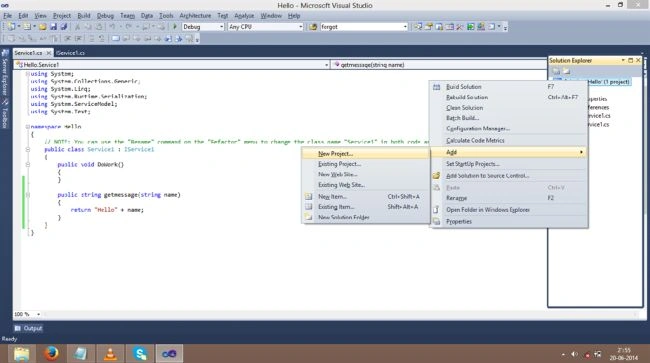Click the Cut scissors toolbar icon
Image resolution: width=650 pixels, height=363 pixels.
click(x=77, y=27)
